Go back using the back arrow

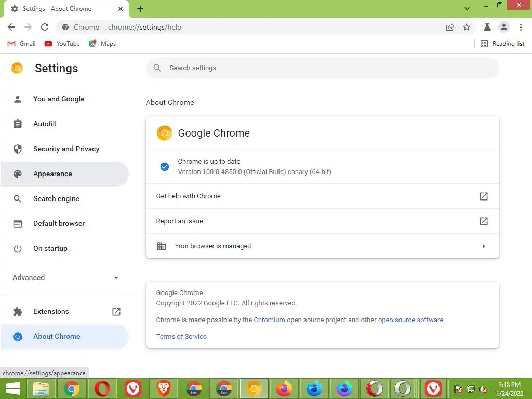coord(11,27)
